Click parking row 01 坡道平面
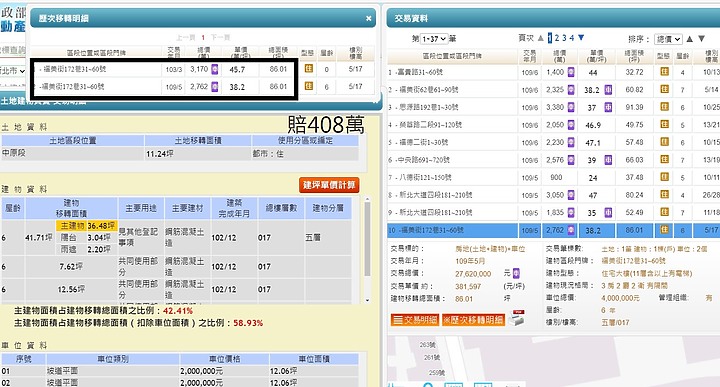 coord(180,370)
